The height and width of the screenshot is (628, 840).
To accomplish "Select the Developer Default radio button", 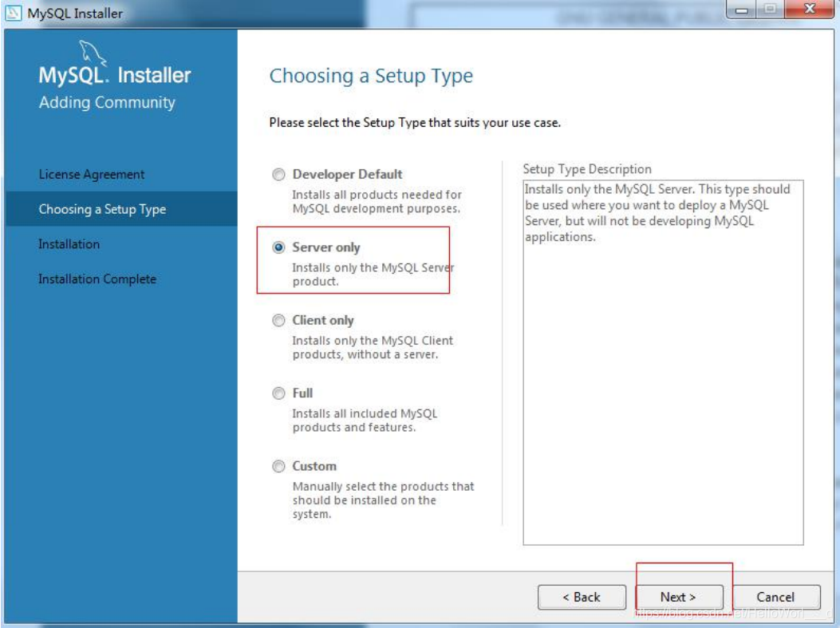I will point(278,175).
